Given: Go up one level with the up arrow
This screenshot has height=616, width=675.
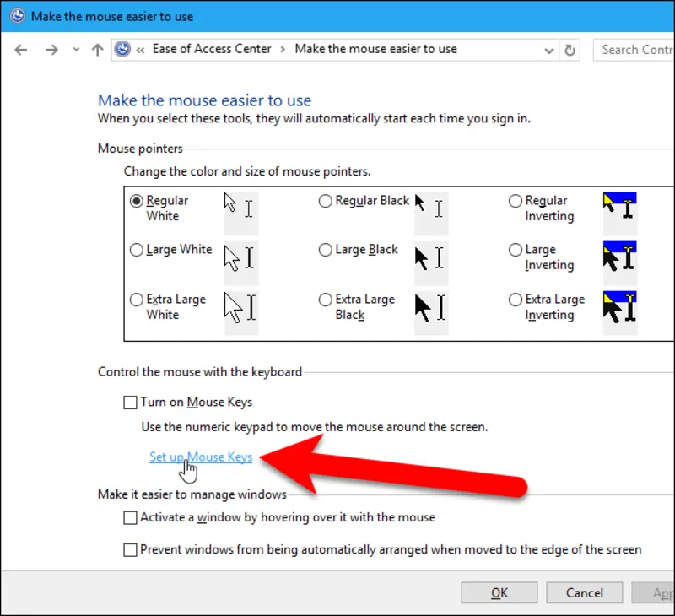Looking at the screenshot, I should [98, 50].
